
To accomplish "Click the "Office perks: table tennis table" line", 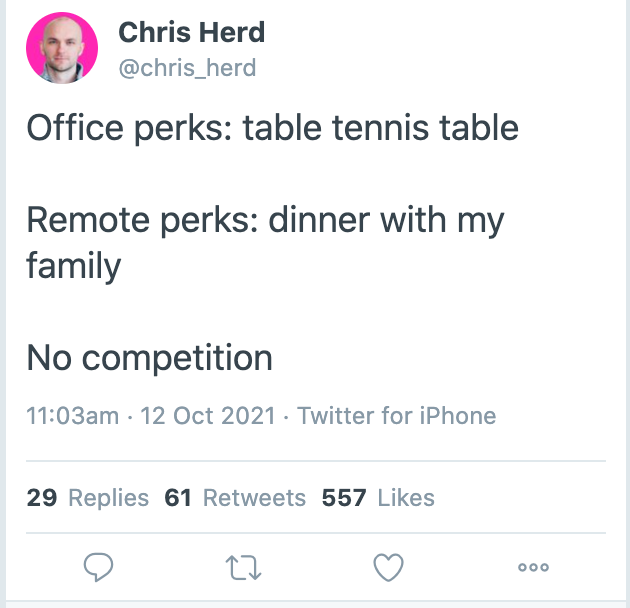I will (x=272, y=128).
